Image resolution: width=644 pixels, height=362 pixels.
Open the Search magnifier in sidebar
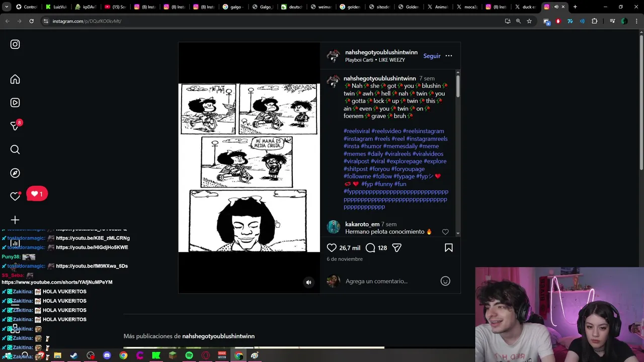pos(15,149)
